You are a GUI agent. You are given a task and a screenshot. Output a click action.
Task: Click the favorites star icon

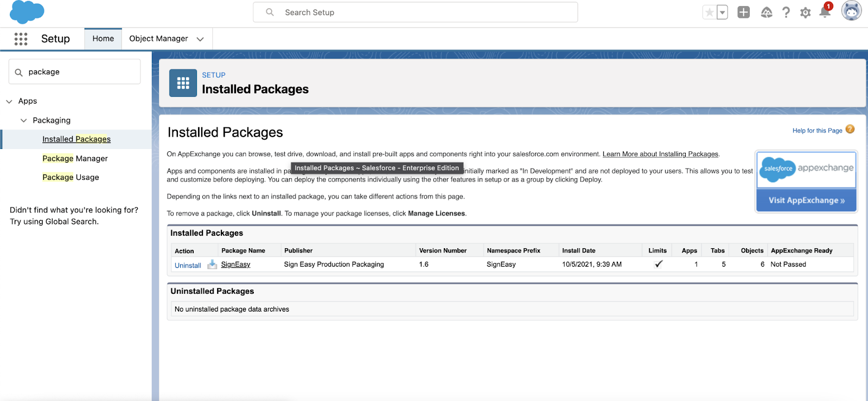709,12
